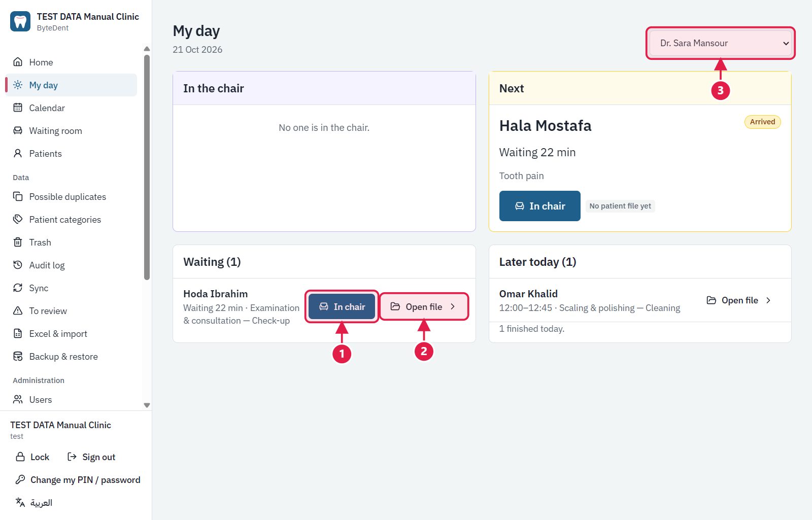Move Hoda Ibrahim In chair
Image resolution: width=812 pixels, height=520 pixels.
[342, 306]
